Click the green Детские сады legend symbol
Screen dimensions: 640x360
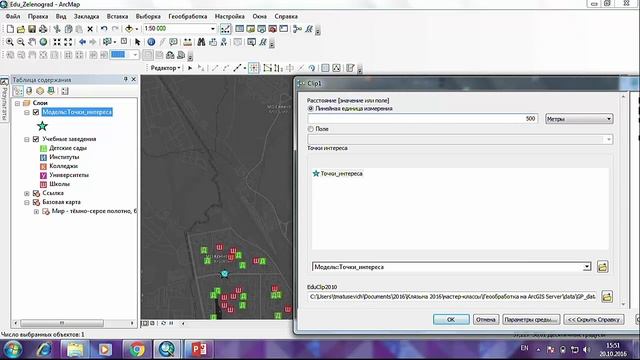coord(43,148)
